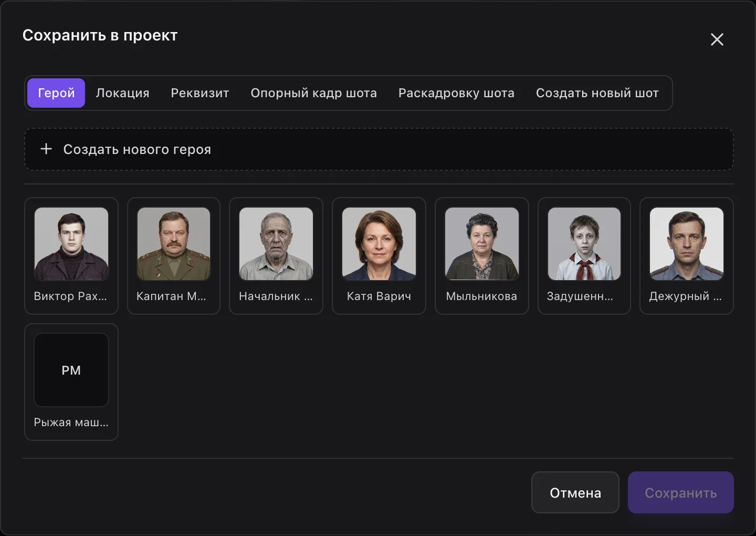
Task: Click the «Капитан М...» name label
Action: point(171,296)
